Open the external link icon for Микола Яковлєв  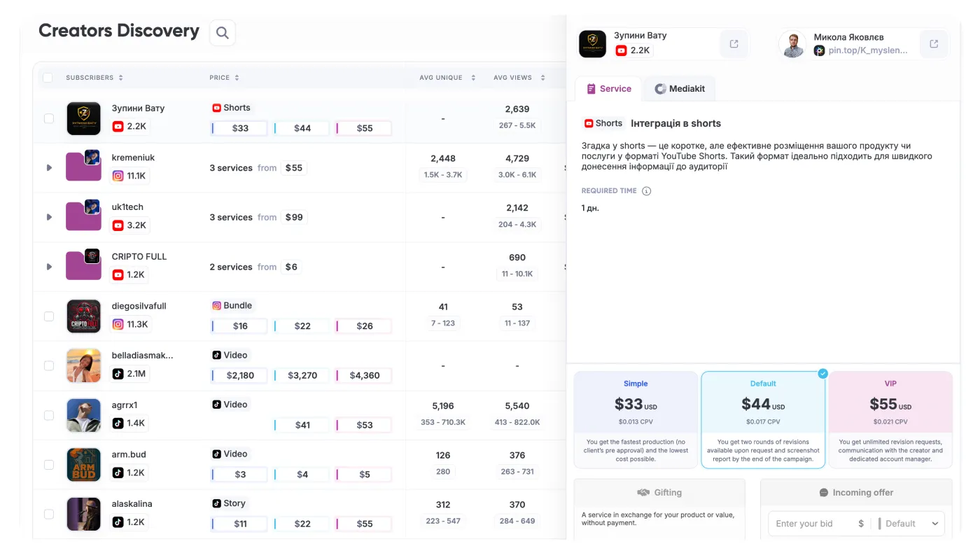[934, 43]
